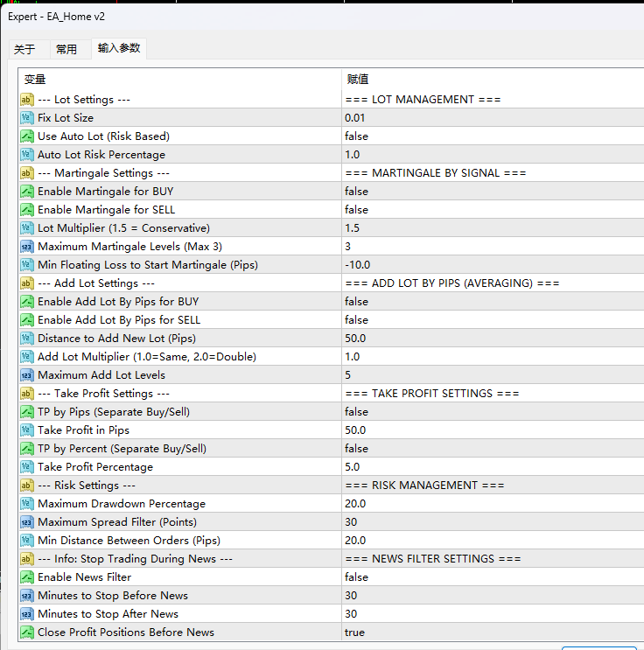
Task: Edit the Maximum Drawdown Percentage value 20.0
Action: coord(355,504)
